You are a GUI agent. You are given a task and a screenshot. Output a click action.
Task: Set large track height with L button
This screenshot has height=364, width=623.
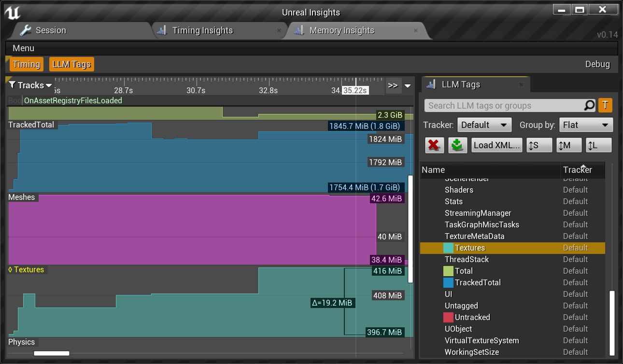[x=599, y=145]
